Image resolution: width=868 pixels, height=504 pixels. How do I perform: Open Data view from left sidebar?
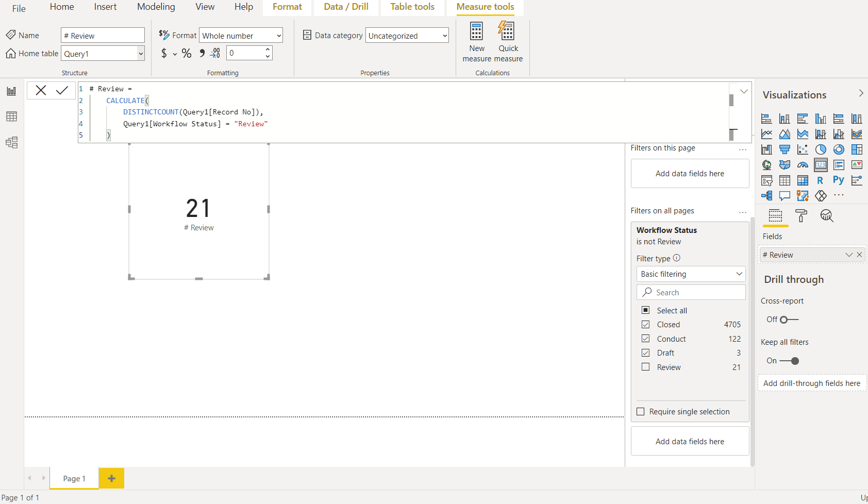(11, 116)
